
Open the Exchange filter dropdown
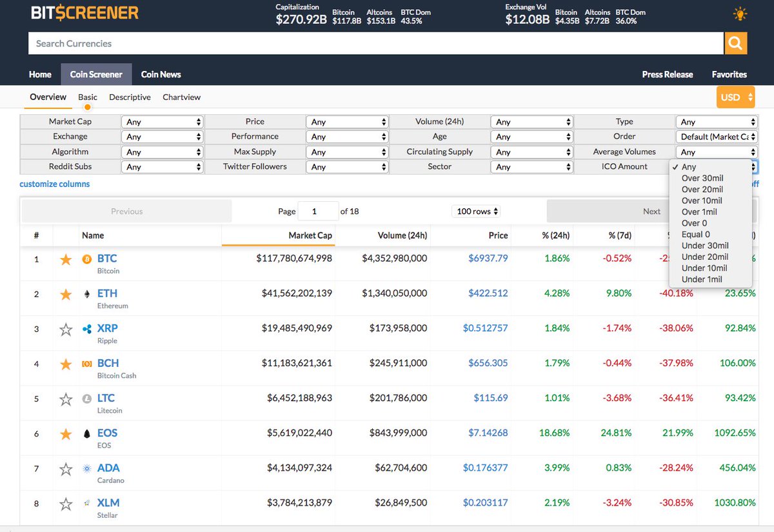[163, 137]
